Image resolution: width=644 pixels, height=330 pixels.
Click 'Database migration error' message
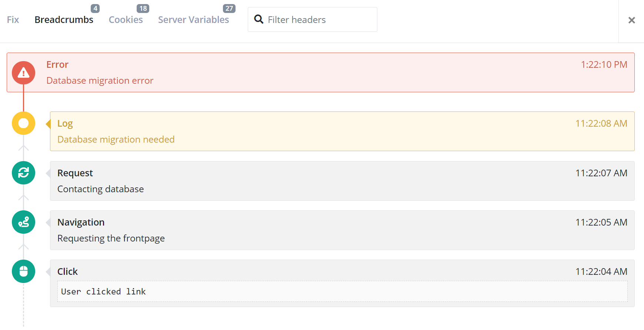point(100,80)
